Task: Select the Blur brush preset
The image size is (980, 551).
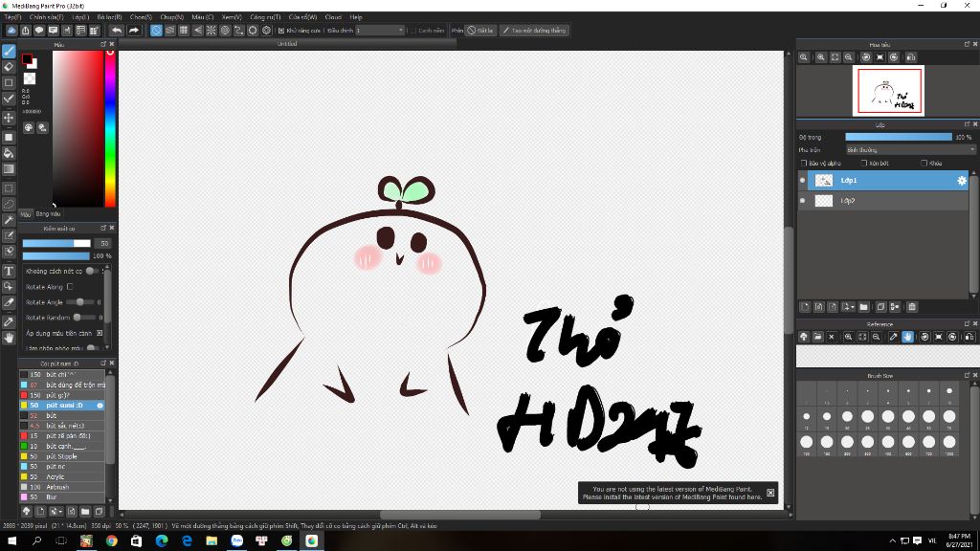Action: 61,497
